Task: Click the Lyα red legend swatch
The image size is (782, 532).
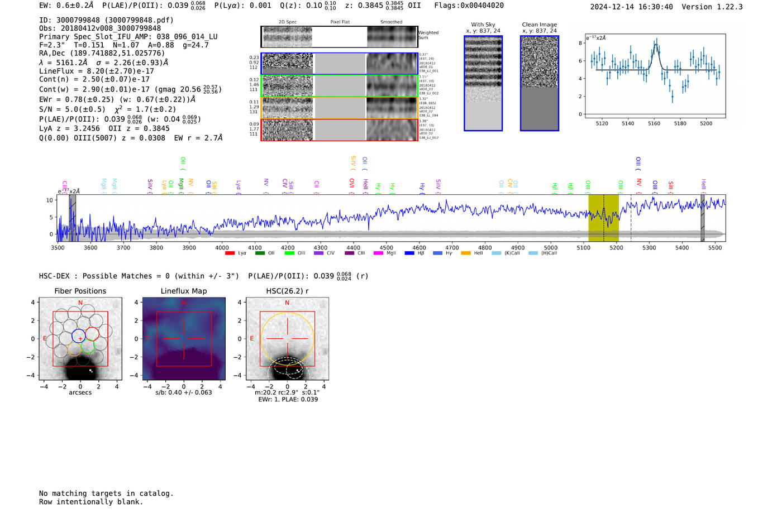Action: [x=230, y=253]
